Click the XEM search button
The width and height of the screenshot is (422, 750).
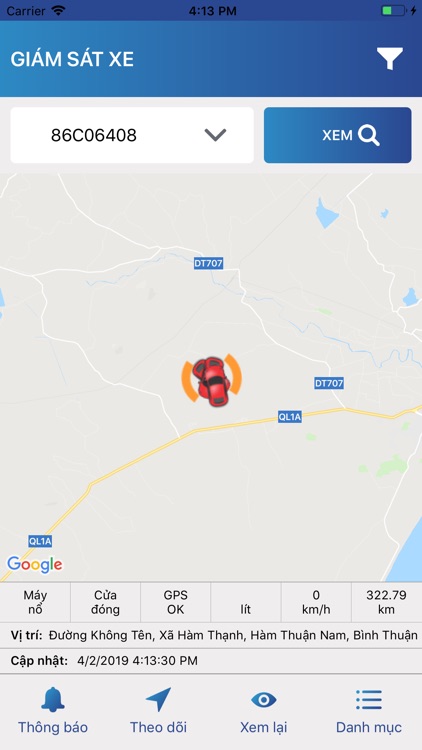(x=337, y=135)
